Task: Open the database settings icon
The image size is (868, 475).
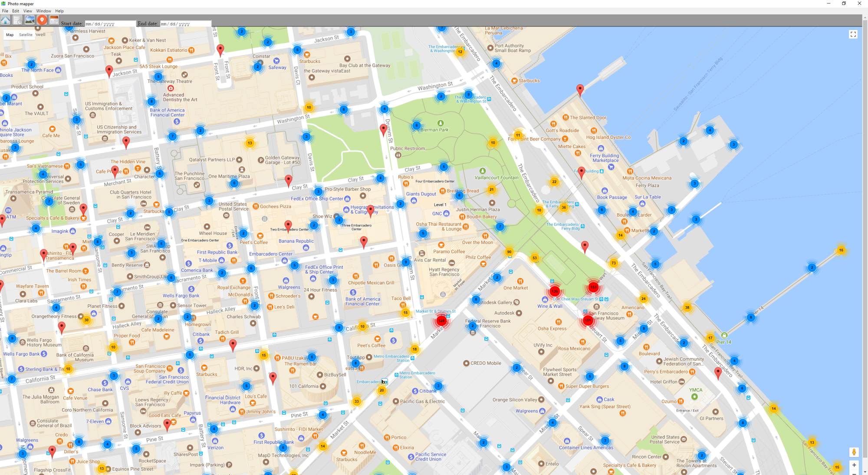Action: [x=17, y=20]
